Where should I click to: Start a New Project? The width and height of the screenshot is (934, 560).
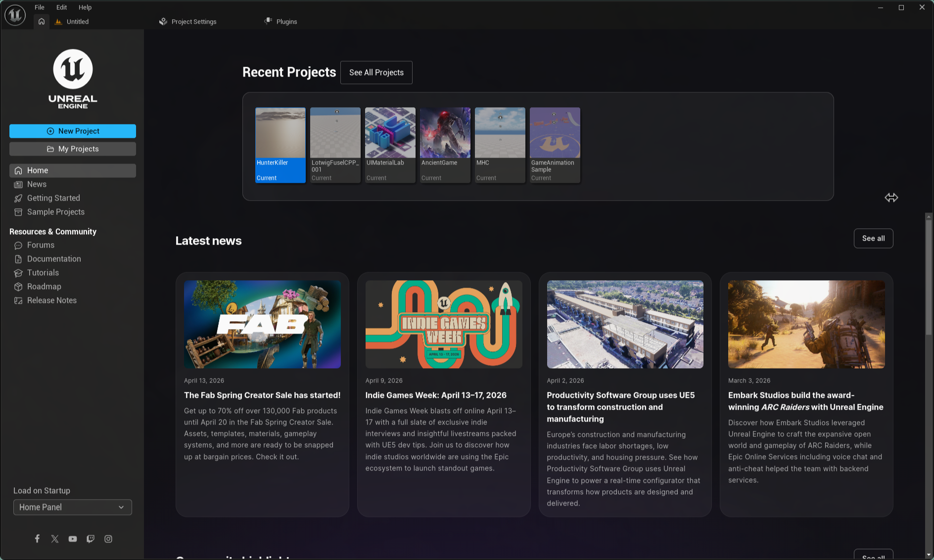(72, 131)
